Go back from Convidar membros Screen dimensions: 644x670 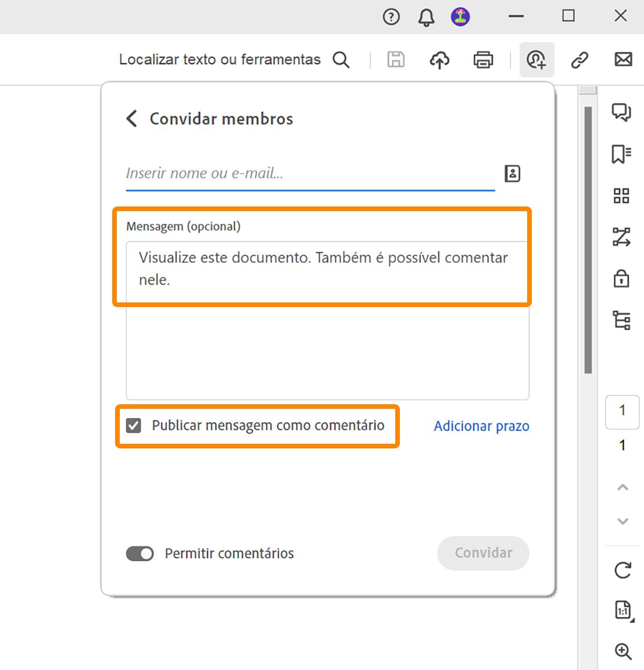pos(132,119)
